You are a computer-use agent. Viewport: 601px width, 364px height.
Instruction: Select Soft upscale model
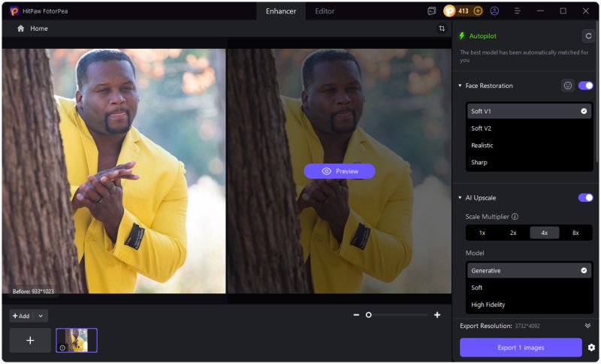pos(529,287)
